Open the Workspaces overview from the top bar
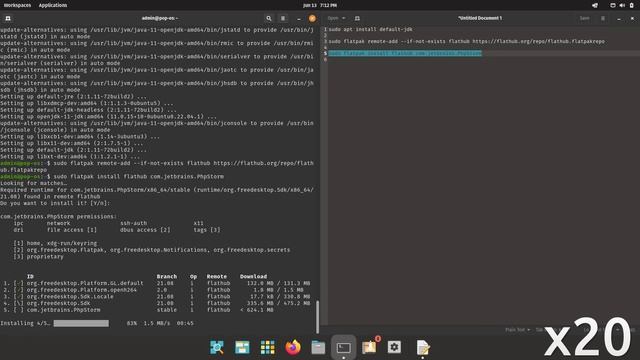640x360 pixels. tap(17, 5)
